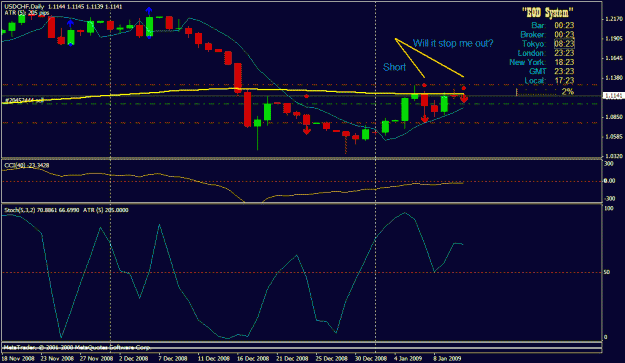Select the '21 Dec 2008' date label
This screenshot has height=363, width=625.
point(292,358)
